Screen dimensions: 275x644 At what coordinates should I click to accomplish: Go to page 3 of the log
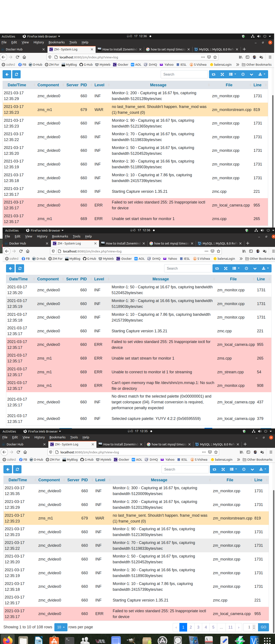[198, 627]
